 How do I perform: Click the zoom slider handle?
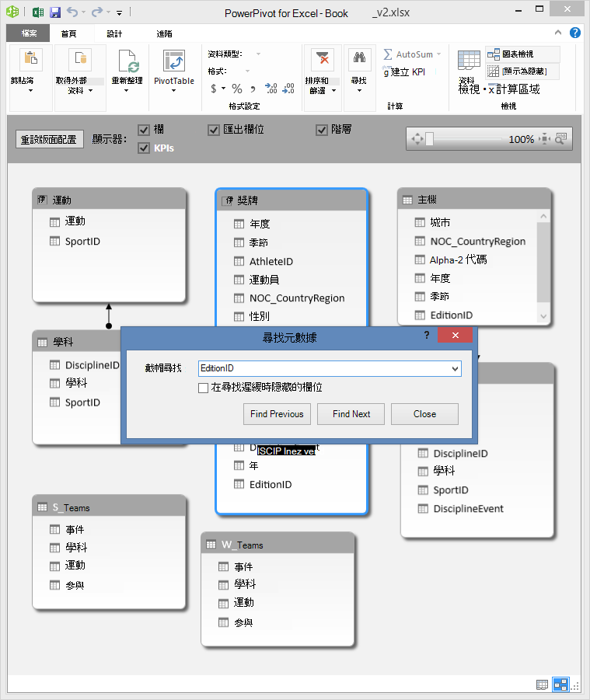(429, 139)
